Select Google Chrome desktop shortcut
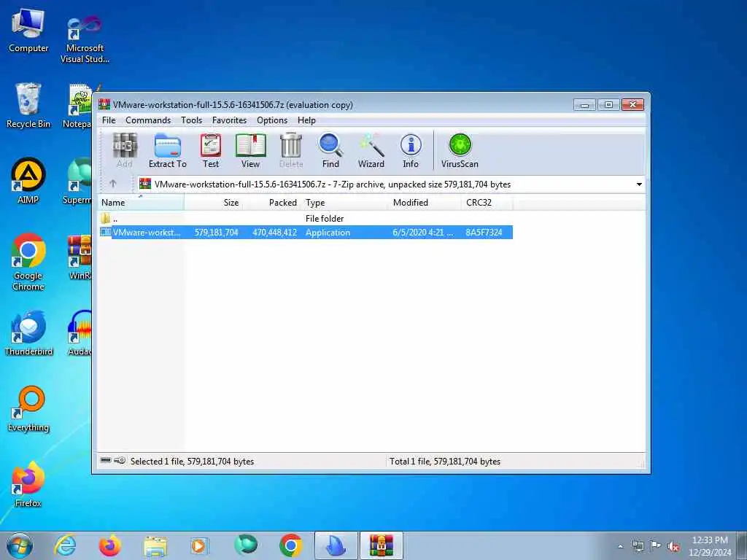This screenshot has height=560, width=747. click(28, 262)
